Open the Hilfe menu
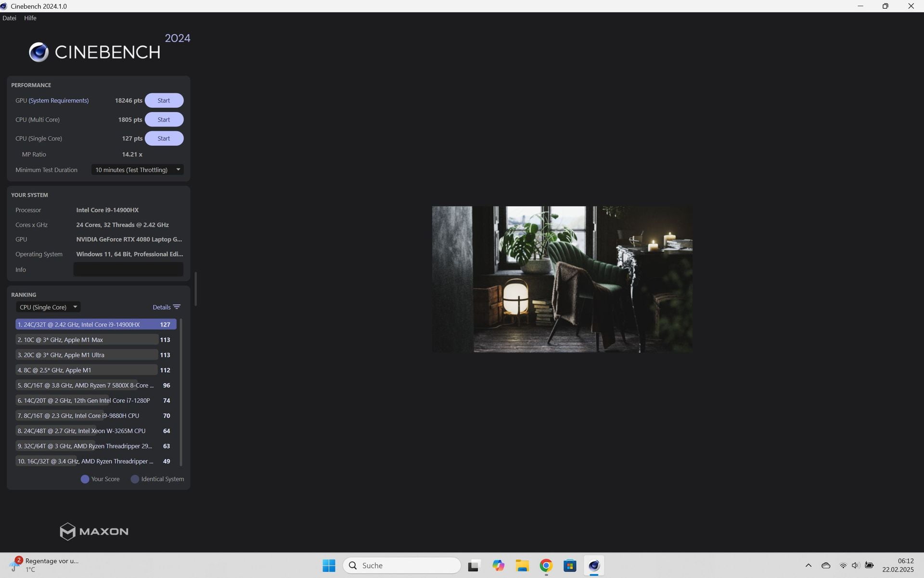This screenshot has height=578, width=924. 30,18
